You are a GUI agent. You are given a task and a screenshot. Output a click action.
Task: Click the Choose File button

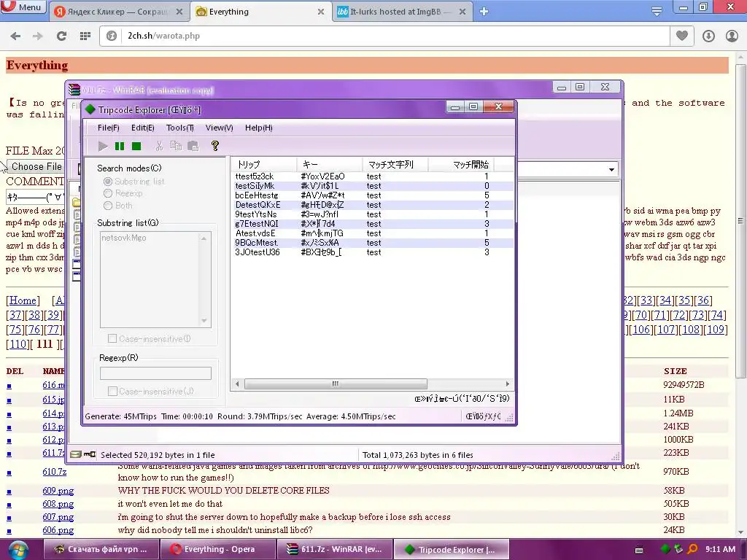pyautogui.click(x=36, y=167)
